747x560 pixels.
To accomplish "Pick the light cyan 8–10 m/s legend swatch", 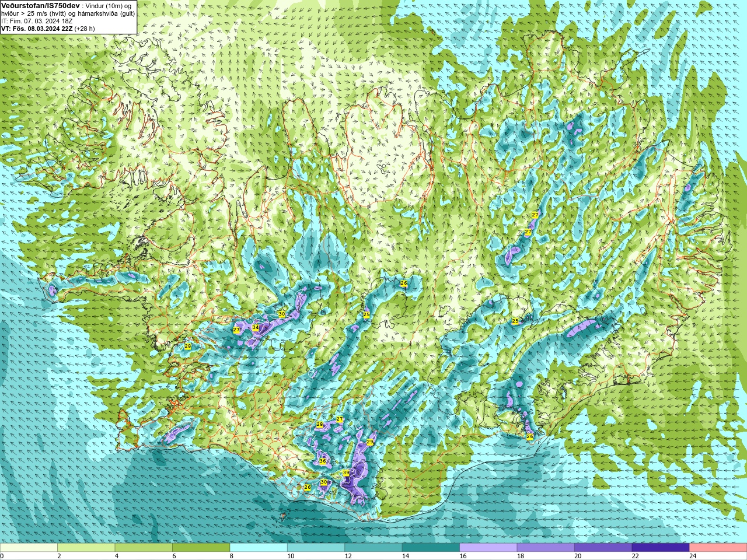I will pos(259,547).
